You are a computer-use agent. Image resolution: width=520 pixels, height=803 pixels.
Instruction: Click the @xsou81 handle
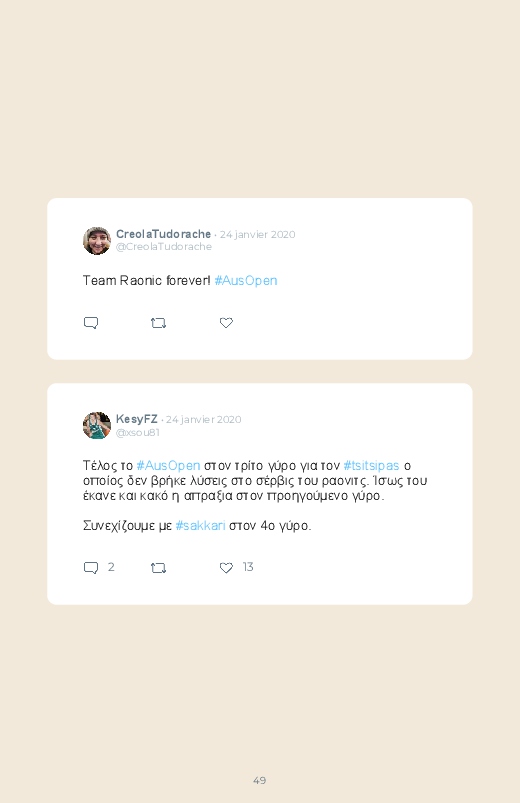pyautogui.click(x=138, y=433)
